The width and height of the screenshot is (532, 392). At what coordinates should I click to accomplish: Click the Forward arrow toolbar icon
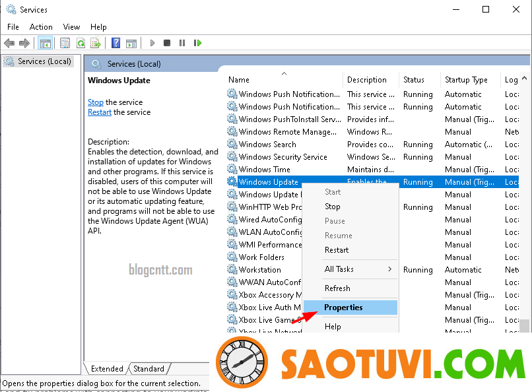pyautogui.click(x=24, y=43)
